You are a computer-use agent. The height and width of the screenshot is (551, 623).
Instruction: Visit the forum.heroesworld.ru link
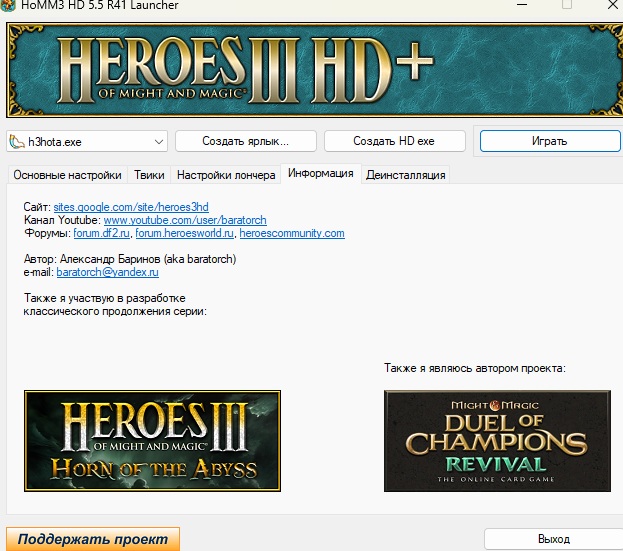[184, 233]
